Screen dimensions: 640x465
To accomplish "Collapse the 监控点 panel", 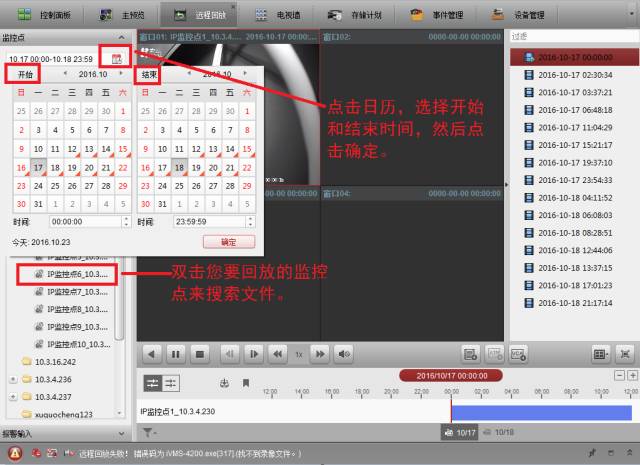I will click(x=120, y=35).
